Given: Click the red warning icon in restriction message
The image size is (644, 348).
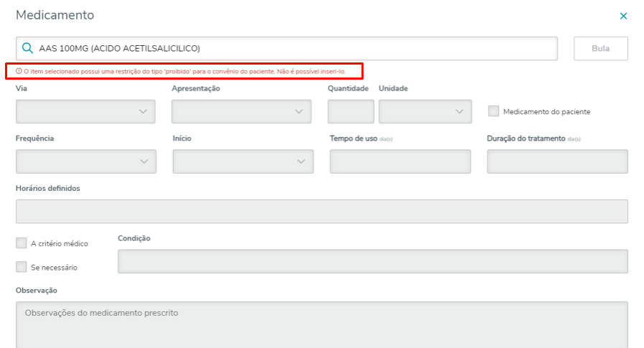Looking at the screenshot, I should (x=19, y=71).
